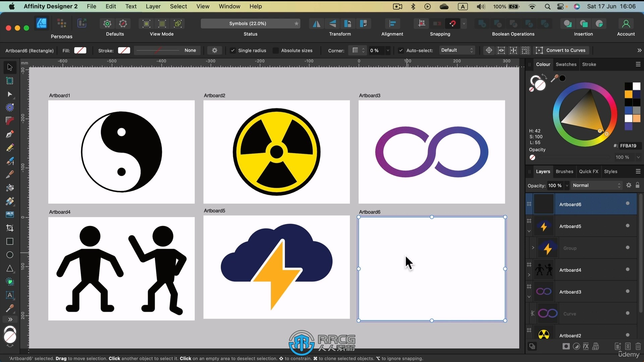Select the Artistic Text tool

click(x=10, y=295)
